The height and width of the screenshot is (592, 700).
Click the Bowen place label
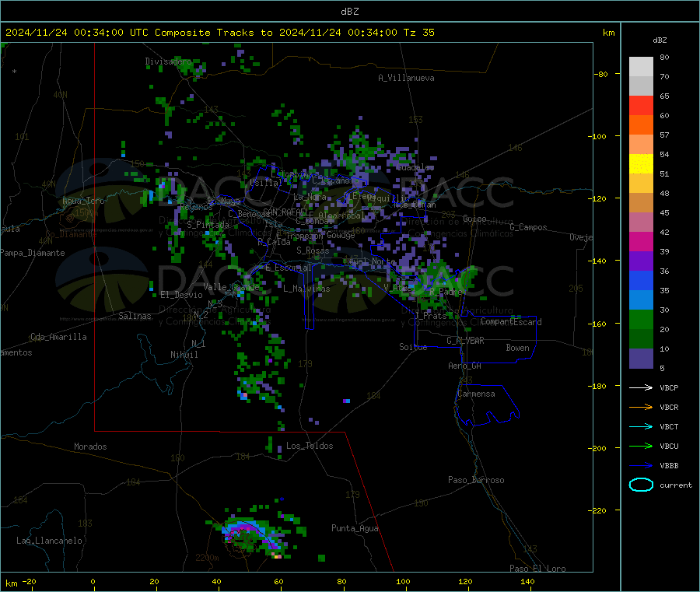(517, 348)
